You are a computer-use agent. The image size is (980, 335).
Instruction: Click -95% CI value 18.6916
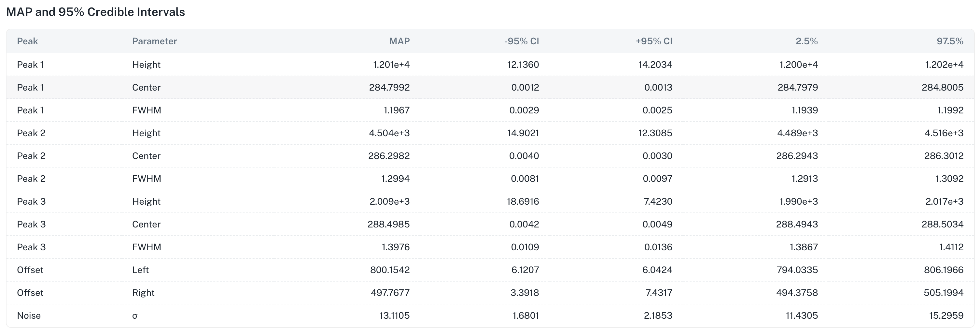pyautogui.click(x=523, y=202)
